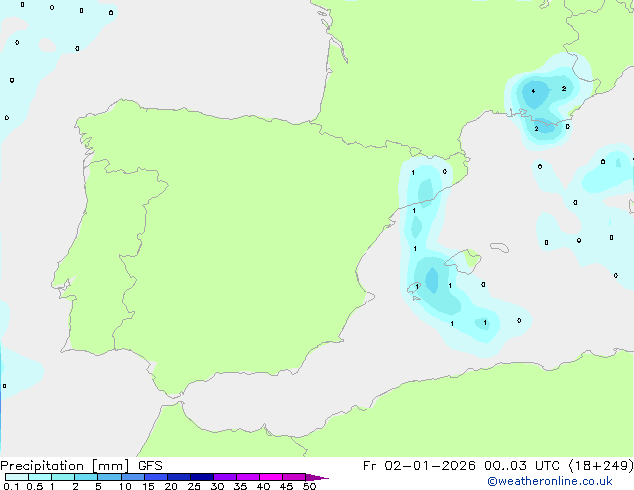The width and height of the screenshot is (634, 490).
Task: Pick the dark blue swatch between 25 and 30
Action: (x=202, y=477)
